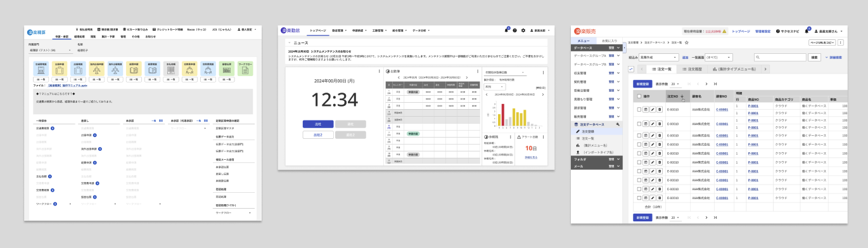Viewport: 868px width, 248px height.
Task: Click search input field in 楽楽販売
Action: pyautogui.click(x=780, y=57)
